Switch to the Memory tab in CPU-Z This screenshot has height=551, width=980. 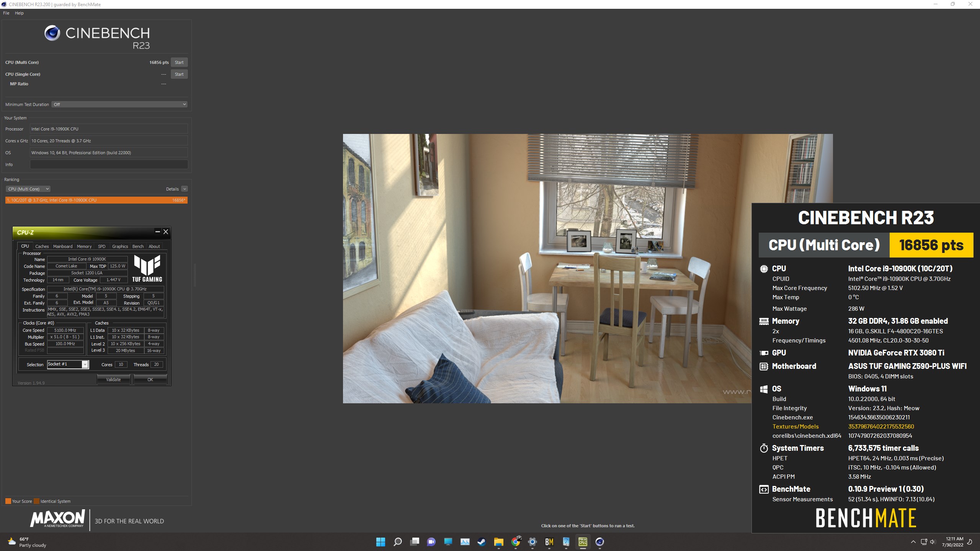(x=84, y=246)
